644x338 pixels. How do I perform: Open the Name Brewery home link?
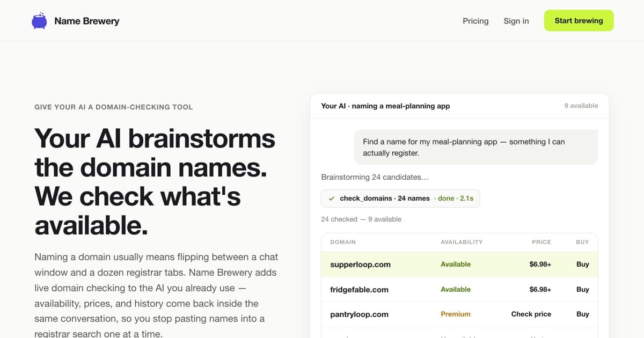click(76, 21)
